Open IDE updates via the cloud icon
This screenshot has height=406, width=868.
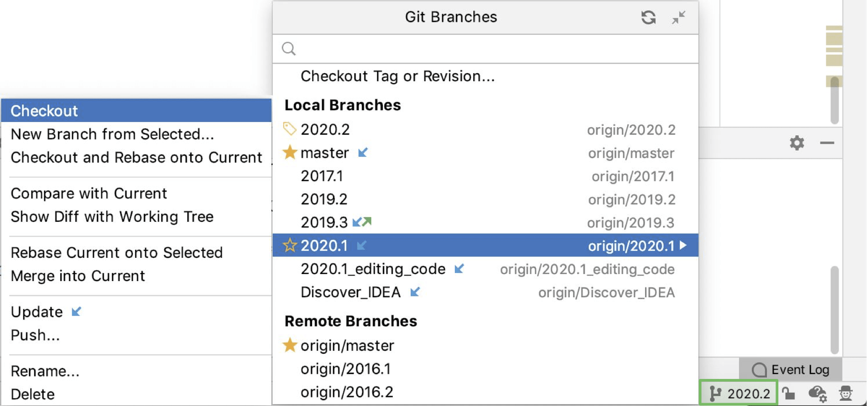pos(817,394)
